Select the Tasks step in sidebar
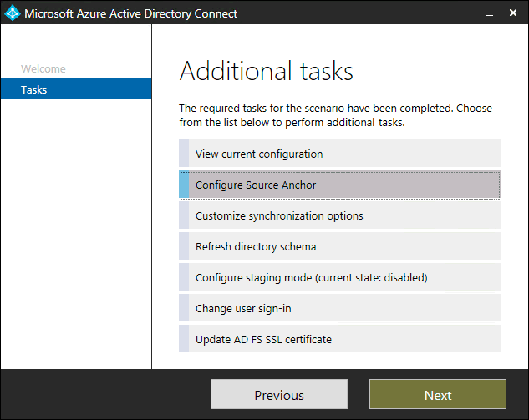Viewport: 529px width, 420px height. [76, 89]
